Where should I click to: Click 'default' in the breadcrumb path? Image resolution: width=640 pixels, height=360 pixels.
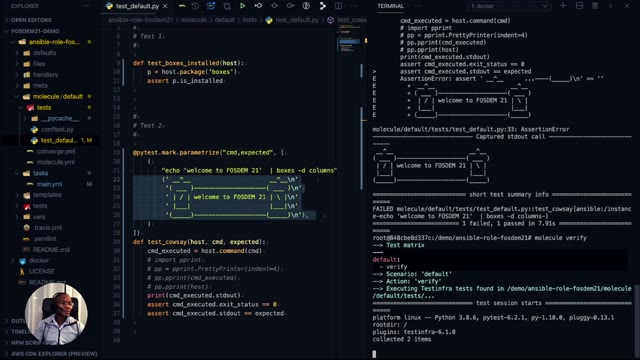point(224,20)
